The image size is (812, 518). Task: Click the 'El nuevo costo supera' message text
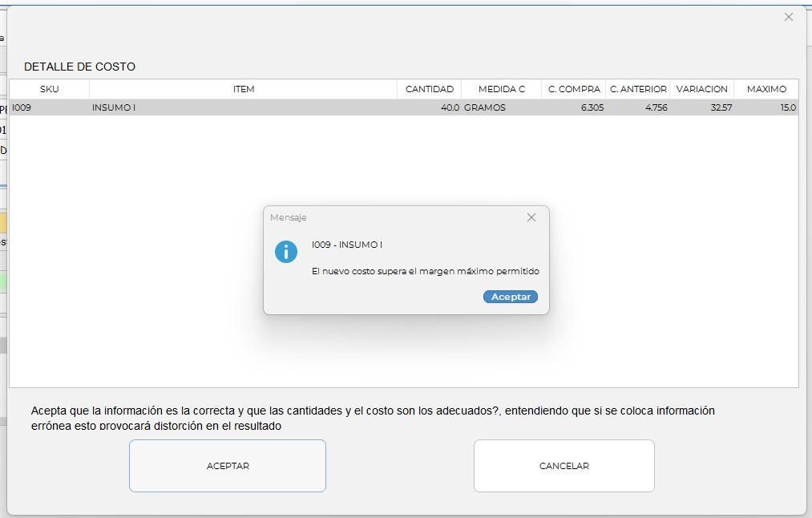point(425,272)
